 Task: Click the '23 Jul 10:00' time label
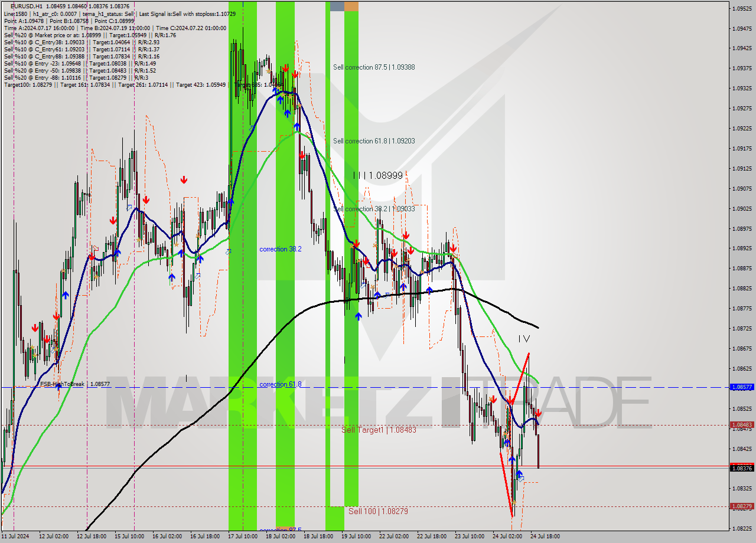click(470, 537)
